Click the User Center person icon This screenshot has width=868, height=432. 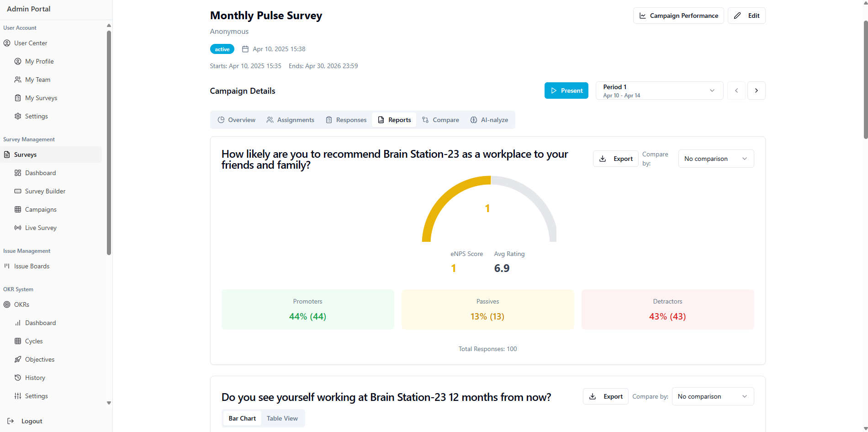pyautogui.click(x=7, y=43)
